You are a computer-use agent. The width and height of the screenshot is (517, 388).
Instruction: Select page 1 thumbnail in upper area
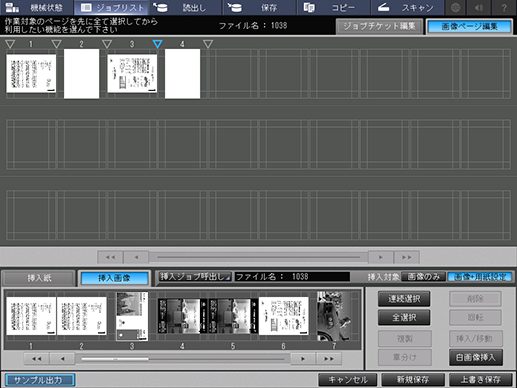pos(31,74)
